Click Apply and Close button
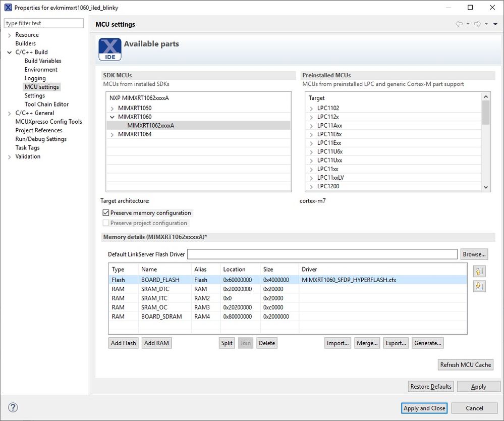Screen dimensions: 504x421 (x=424, y=408)
